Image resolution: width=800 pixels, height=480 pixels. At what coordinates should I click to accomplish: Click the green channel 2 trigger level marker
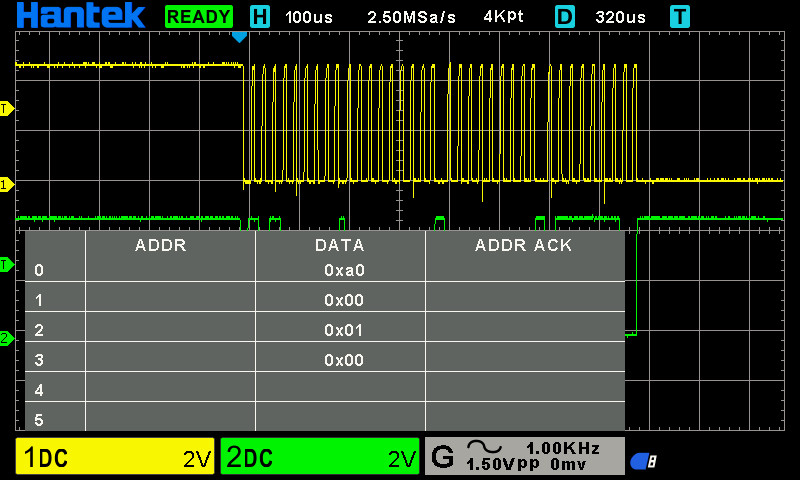tap(6, 264)
